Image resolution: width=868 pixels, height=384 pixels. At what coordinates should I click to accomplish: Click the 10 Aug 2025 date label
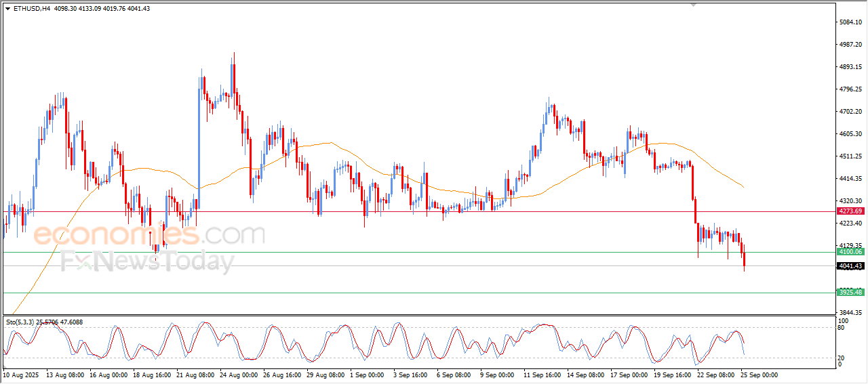click(x=20, y=375)
